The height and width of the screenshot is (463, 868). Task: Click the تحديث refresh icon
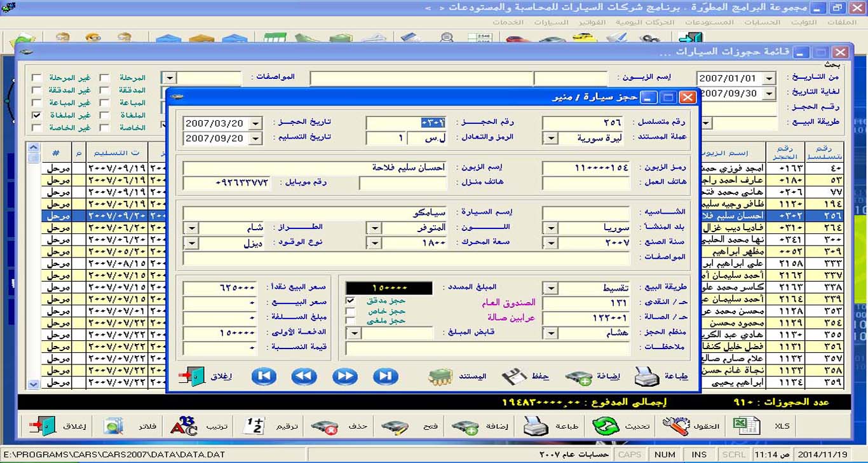tap(606, 426)
